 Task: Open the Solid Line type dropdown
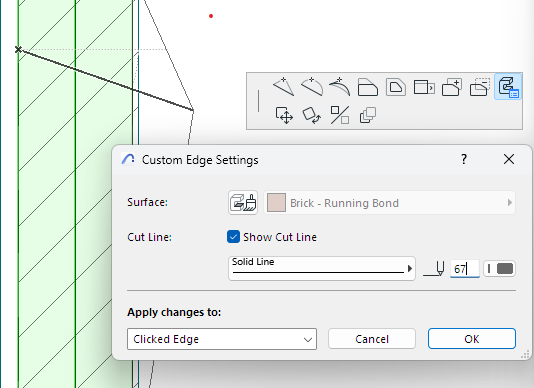tap(322, 268)
